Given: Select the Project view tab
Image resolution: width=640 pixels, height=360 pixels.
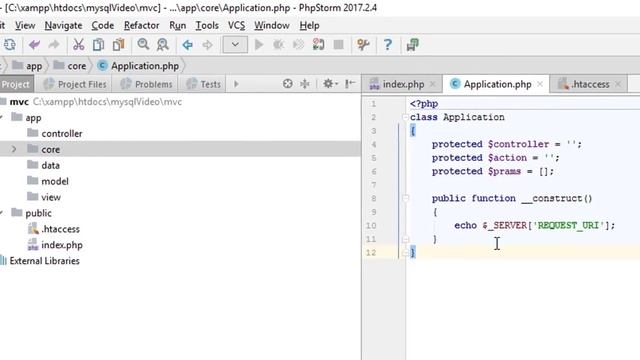Looking at the screenshot, I should [16, 84].
